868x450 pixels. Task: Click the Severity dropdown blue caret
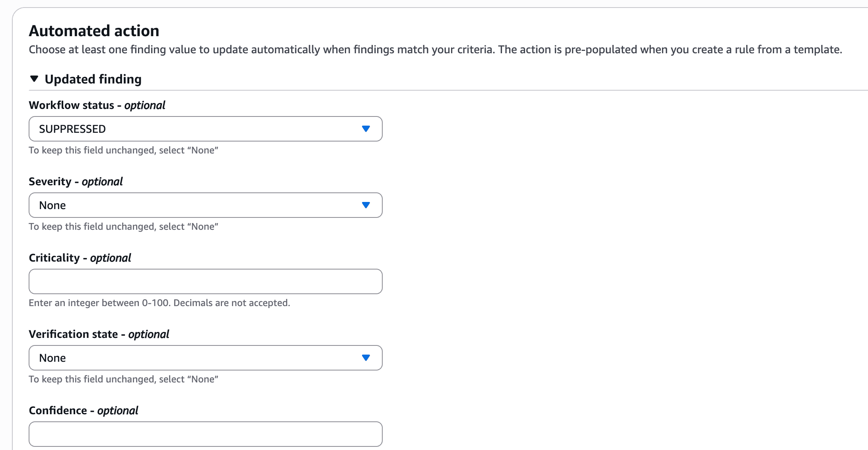[366, 205]
